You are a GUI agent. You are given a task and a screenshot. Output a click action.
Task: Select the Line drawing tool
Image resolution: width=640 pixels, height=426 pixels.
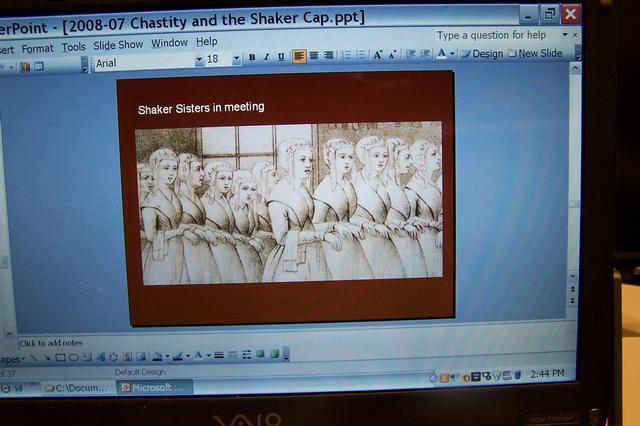[34, 359]
